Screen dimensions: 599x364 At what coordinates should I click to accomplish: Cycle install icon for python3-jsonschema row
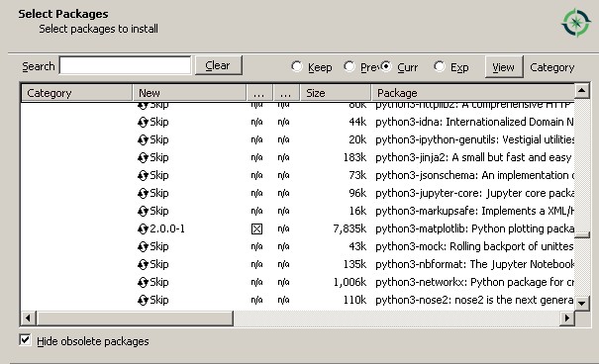click(x=143, y=175)
